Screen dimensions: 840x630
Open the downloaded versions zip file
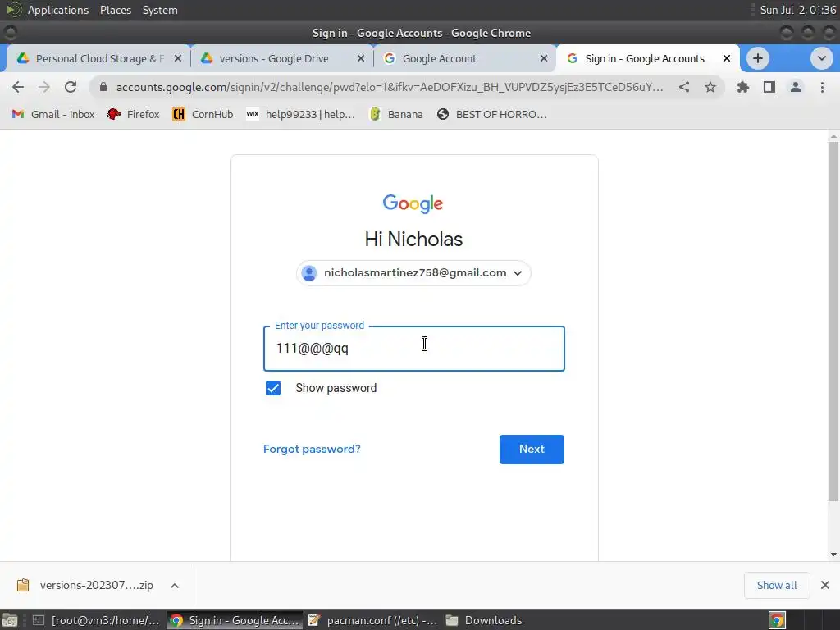click(x=85, y=585)
